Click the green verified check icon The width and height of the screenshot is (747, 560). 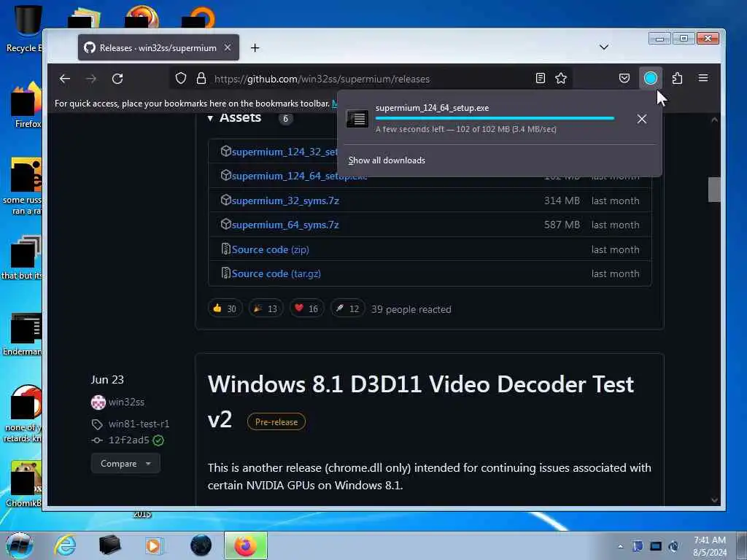click(x=158, y=440)
